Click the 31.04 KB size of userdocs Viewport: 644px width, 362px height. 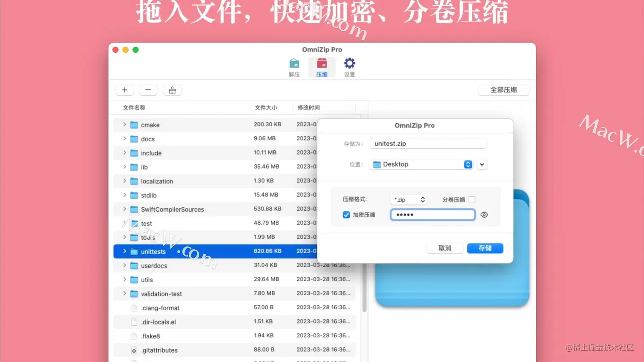pos(265,265)
